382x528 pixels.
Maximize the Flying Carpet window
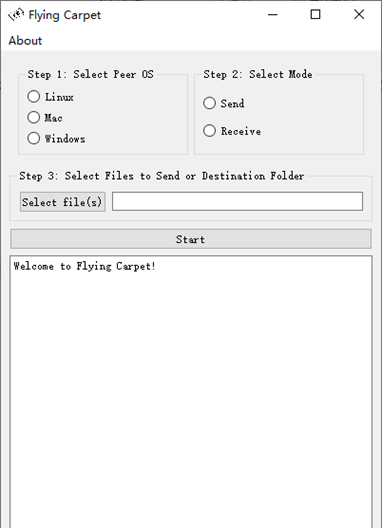pyautogui.click(x=315, y=14)
